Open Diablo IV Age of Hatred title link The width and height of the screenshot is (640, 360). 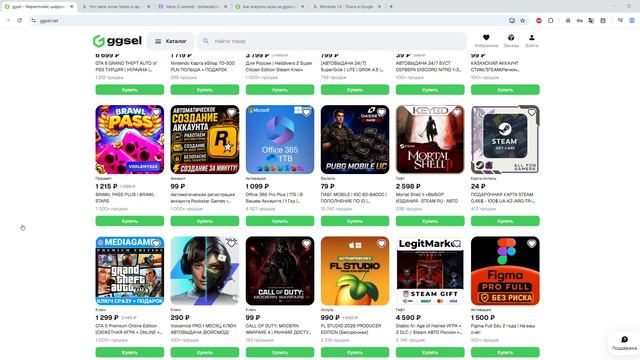(429, 329)
